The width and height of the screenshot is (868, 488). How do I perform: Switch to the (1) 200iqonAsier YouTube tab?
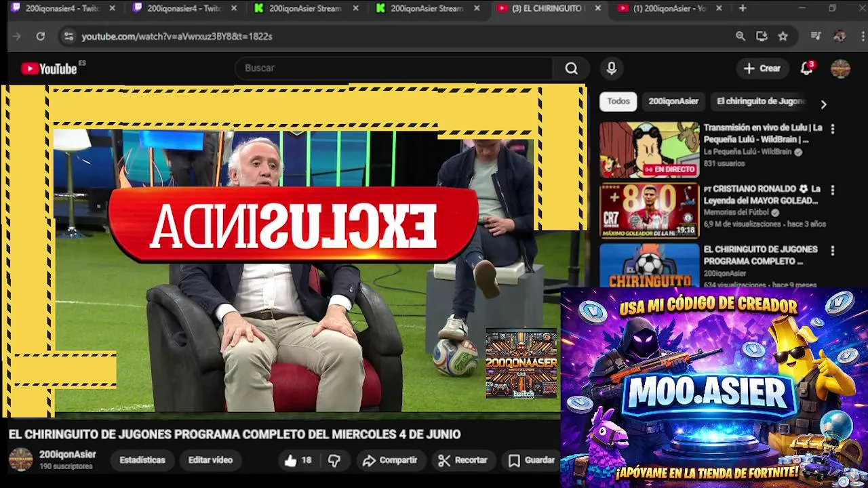coord(669,8)
